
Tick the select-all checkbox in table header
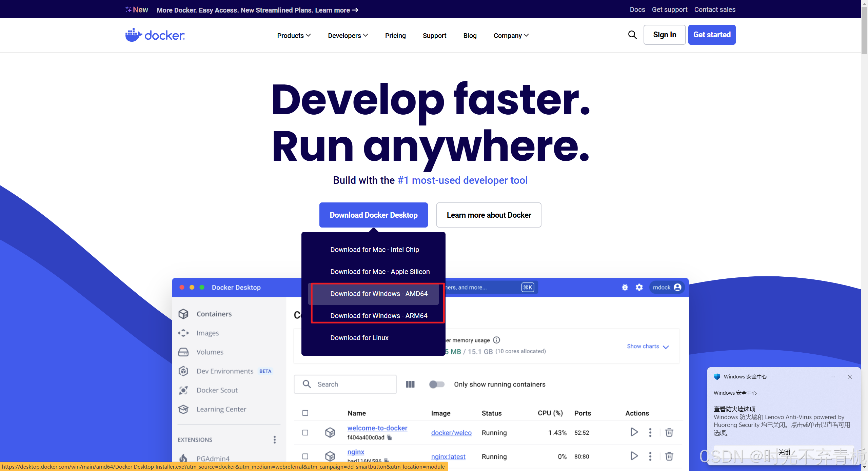click(x=305, y=413)
